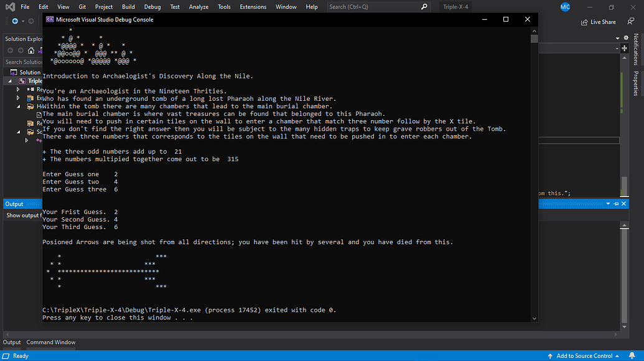Click the back navigation arrow in Solution Explorer
Viewport: 644px width, 361px height.
[10, 50]
